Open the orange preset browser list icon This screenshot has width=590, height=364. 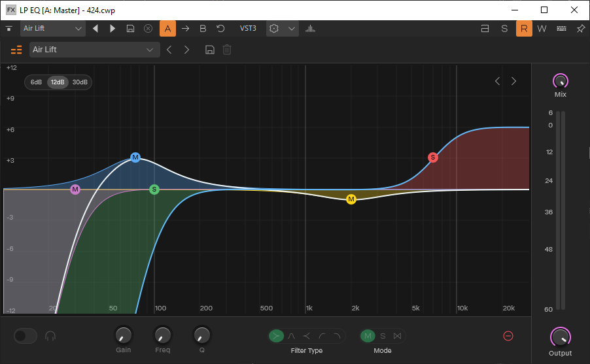[x=16, y=50]
